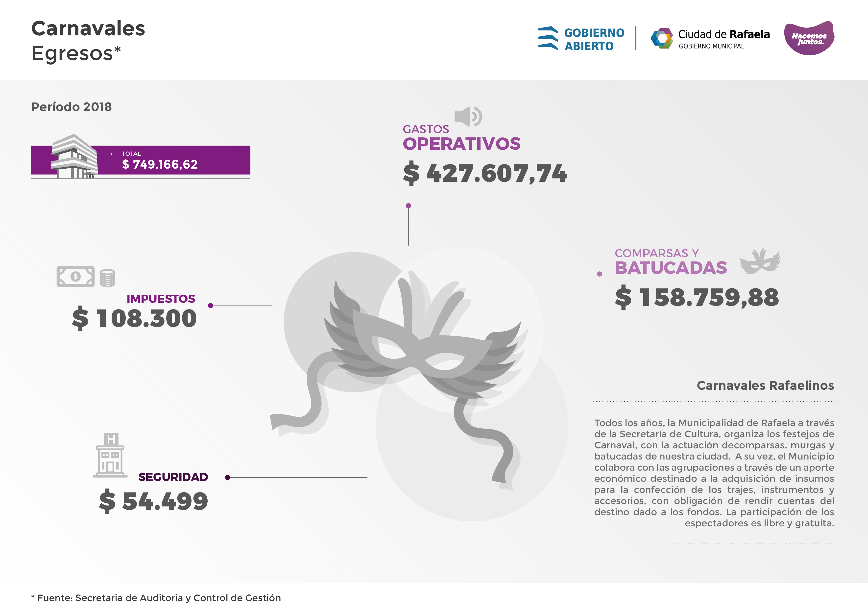The width and height of the screenshot is (868, 614).
Task: Click the Impuestos label
Action: point(161,299)
